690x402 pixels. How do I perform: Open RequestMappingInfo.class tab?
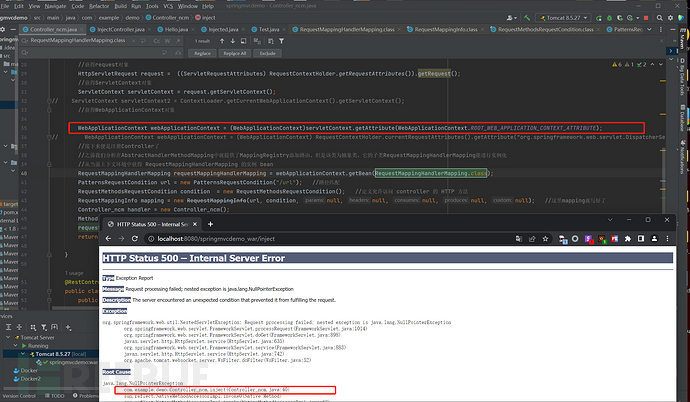(x=446, y=29)
